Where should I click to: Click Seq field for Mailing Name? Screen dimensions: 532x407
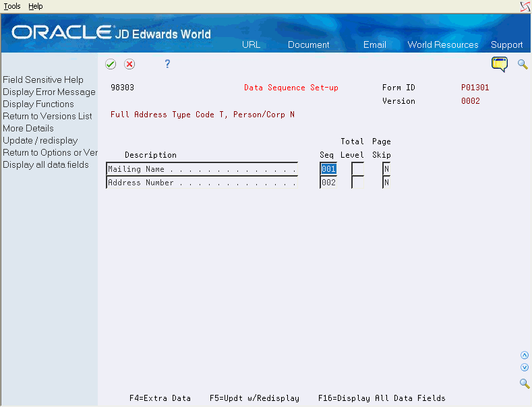click(328, 169)
